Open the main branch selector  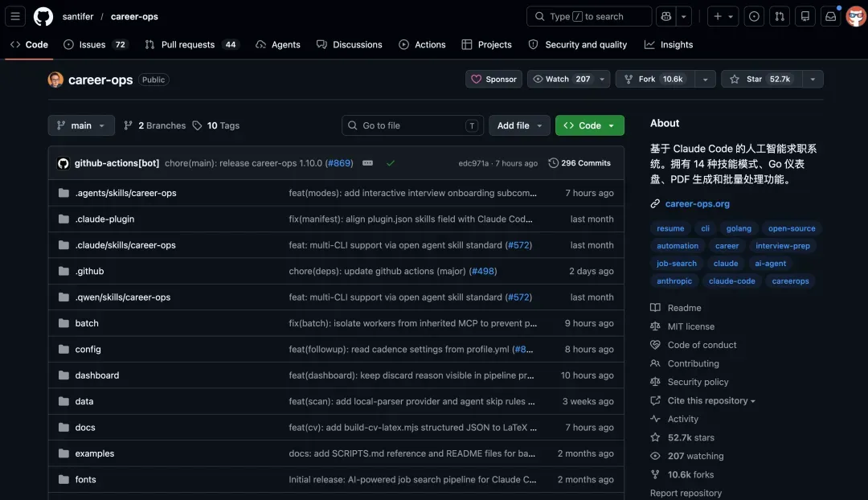click(81, 125)
